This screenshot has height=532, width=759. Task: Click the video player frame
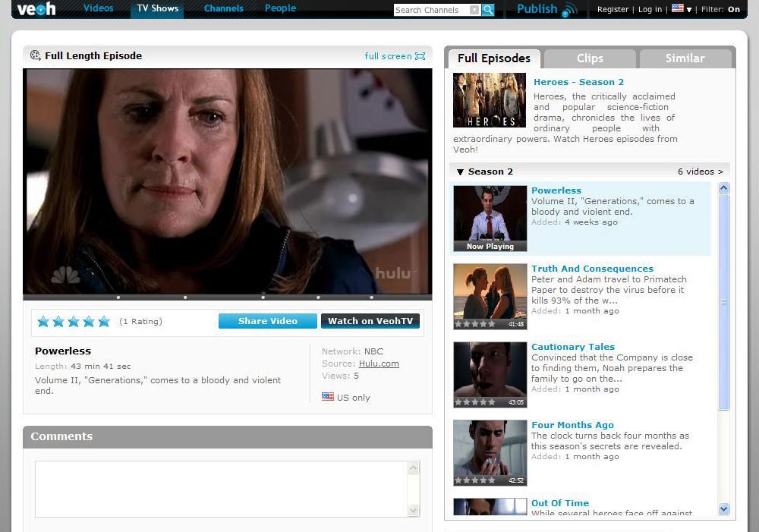coord(228,181)
